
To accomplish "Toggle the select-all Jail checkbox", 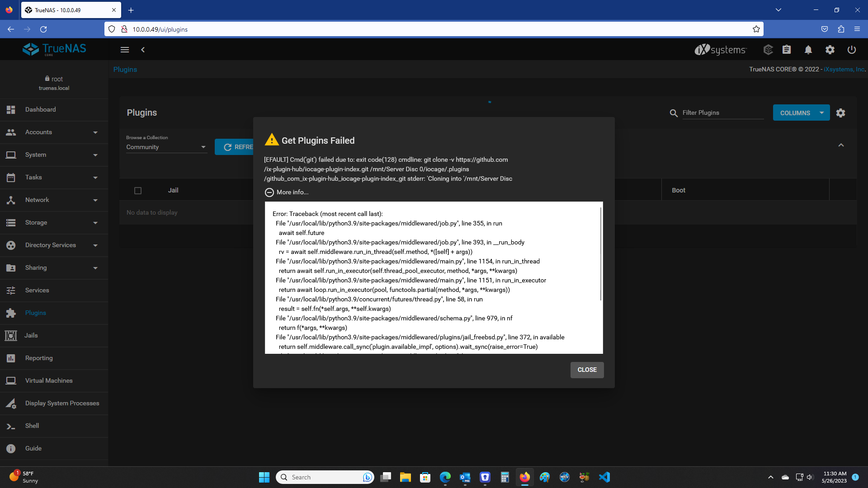I will (x=138, y=191).
